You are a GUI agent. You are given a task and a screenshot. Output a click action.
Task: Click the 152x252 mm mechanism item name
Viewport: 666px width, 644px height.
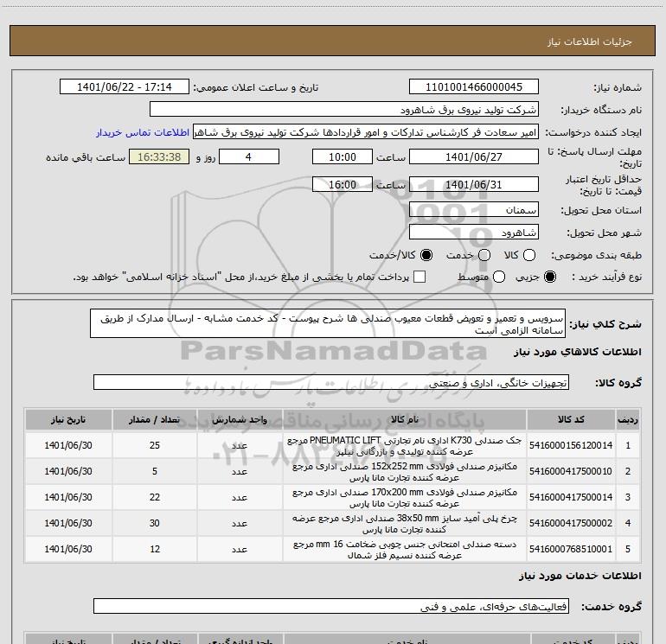405,472
